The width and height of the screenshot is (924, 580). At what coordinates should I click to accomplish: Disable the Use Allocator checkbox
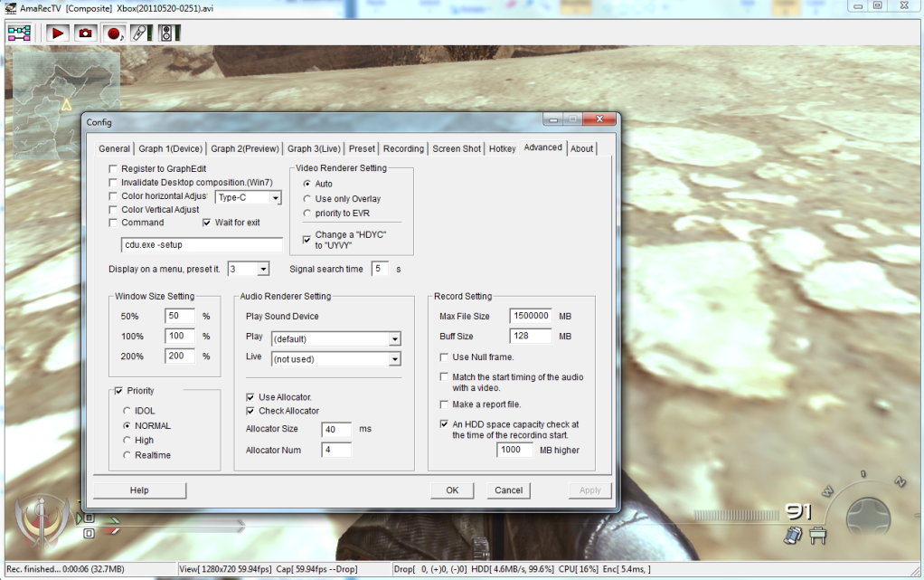[x=250, y=397]
